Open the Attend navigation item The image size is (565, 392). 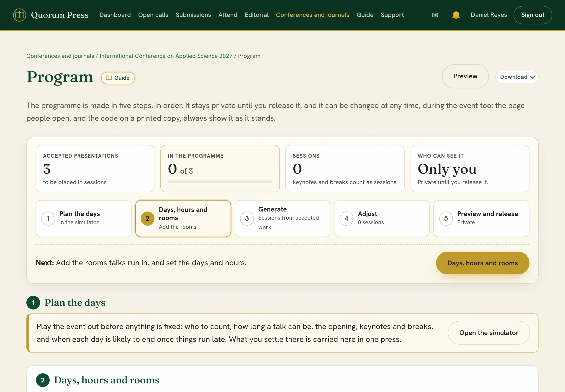[228, 15]
